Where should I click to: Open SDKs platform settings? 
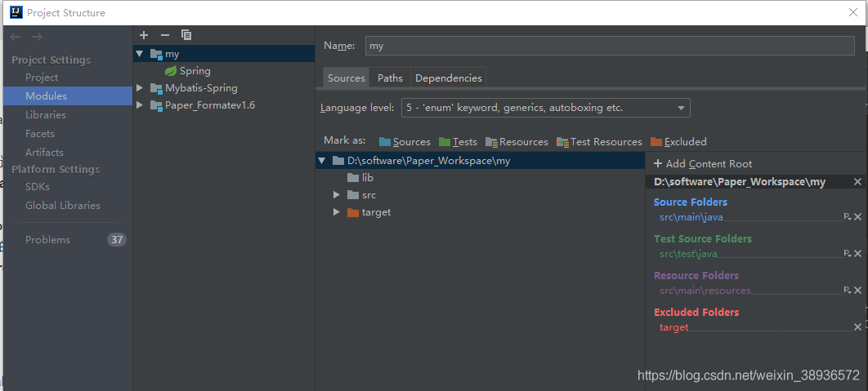pos(38,187)
